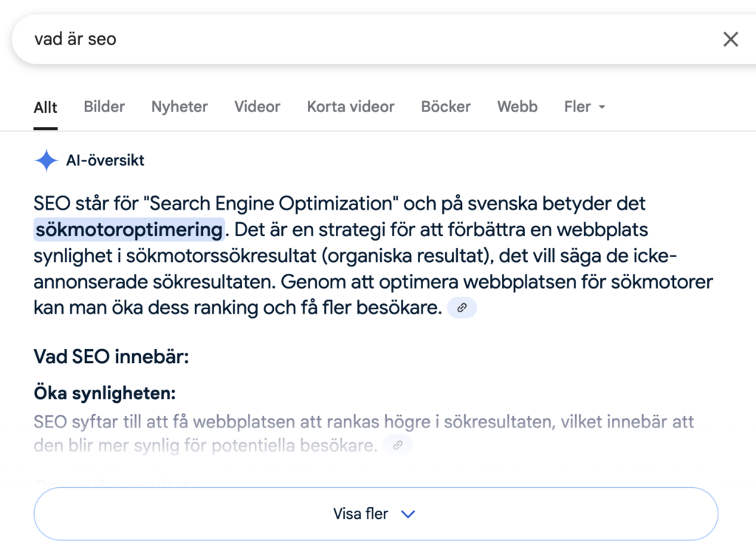The height and width of the screenshot is (555, 756).
Task: Expand the overview with Visa fler button
Action: coord(376,514)
